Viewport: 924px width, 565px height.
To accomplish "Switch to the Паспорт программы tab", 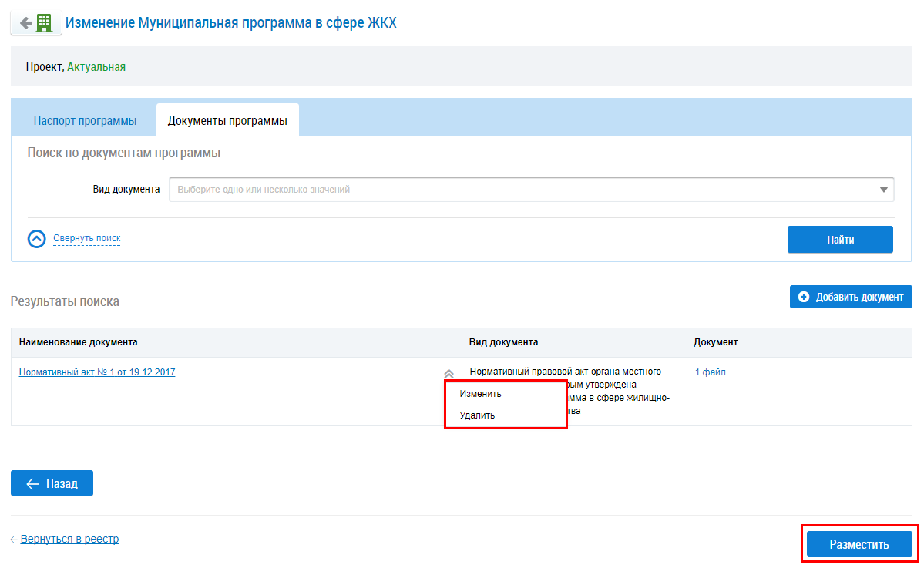I will tap(85, 121).
